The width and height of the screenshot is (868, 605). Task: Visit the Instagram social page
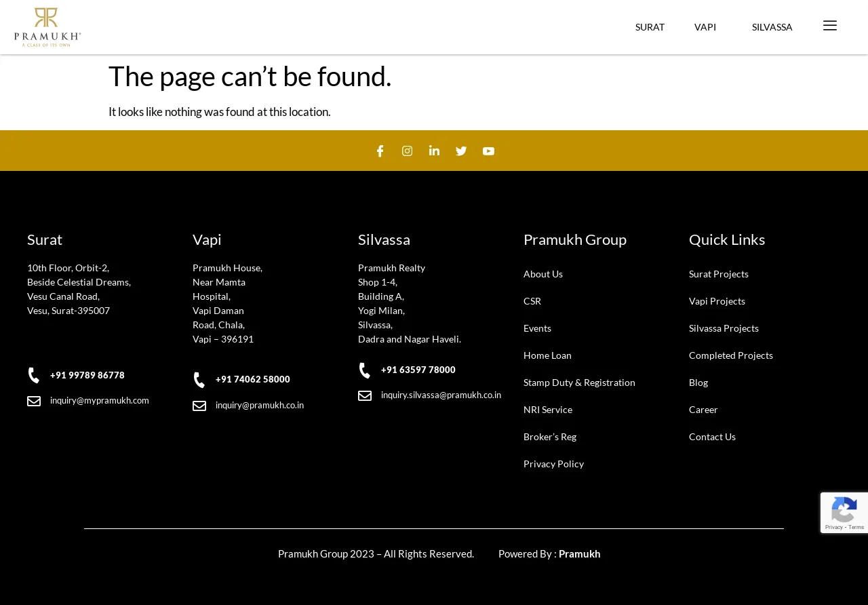(407, 151)
